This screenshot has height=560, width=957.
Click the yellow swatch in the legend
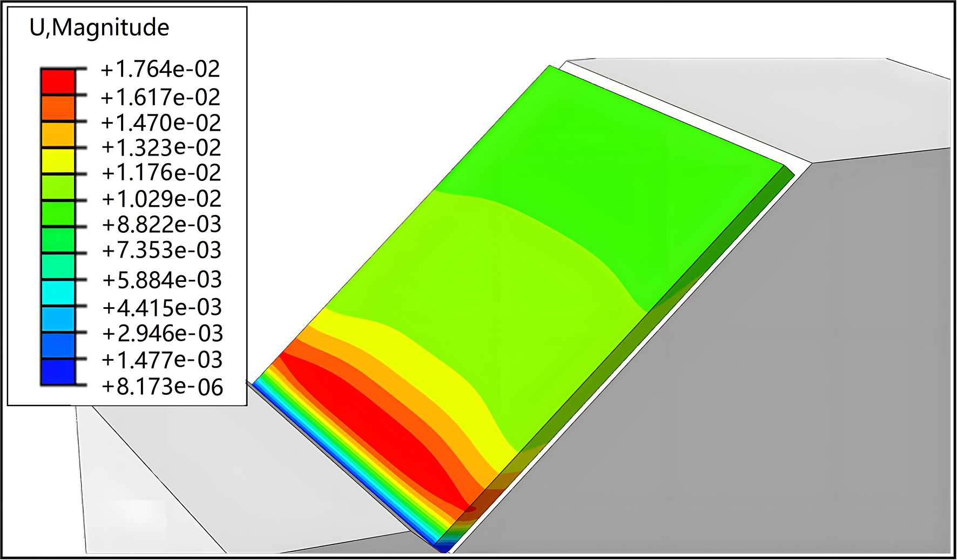58,160
